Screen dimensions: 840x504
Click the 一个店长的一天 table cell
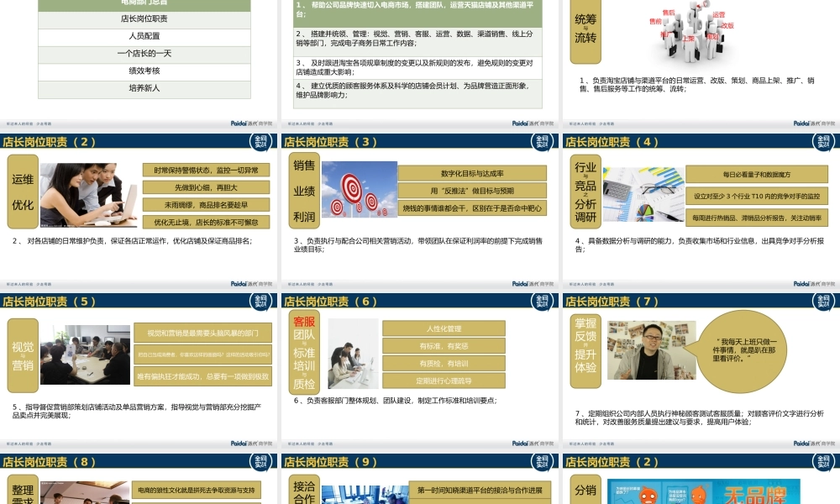click(144, 53)
